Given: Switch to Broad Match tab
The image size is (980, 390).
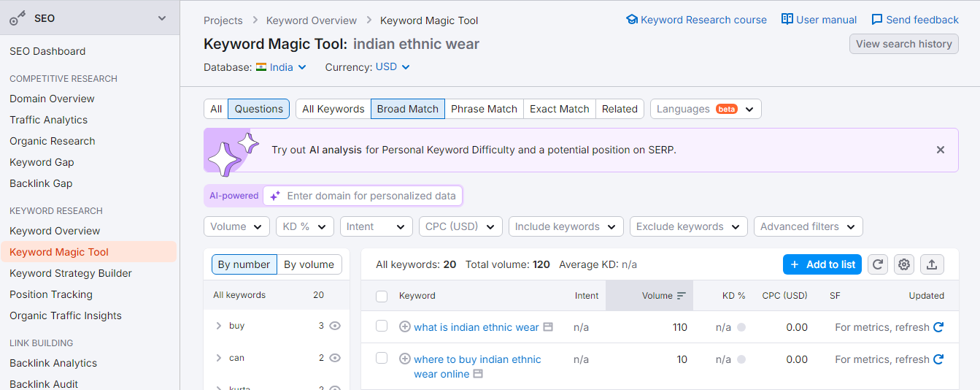Looking at the screenshot, I should click(x=408, y=109).
